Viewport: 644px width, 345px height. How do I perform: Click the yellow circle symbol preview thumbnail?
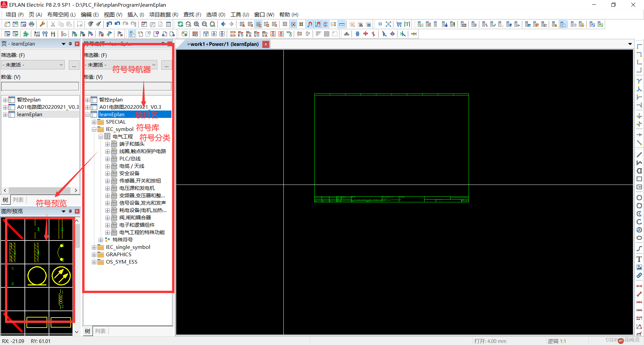click(37, 276)
